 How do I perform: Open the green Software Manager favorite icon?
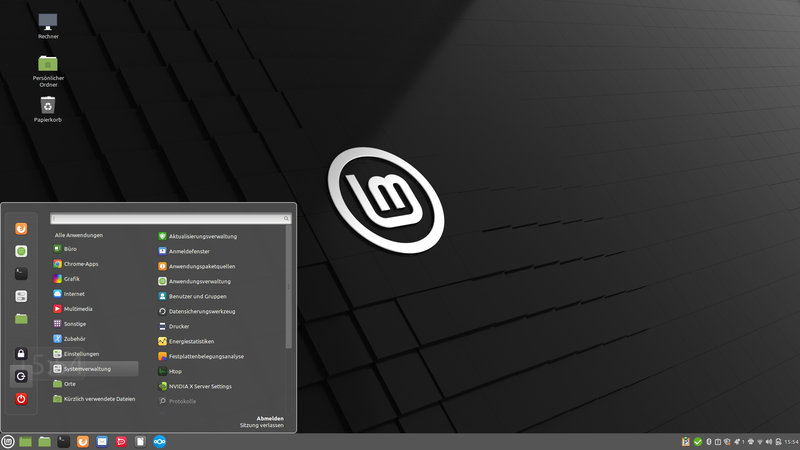[21, 251]
